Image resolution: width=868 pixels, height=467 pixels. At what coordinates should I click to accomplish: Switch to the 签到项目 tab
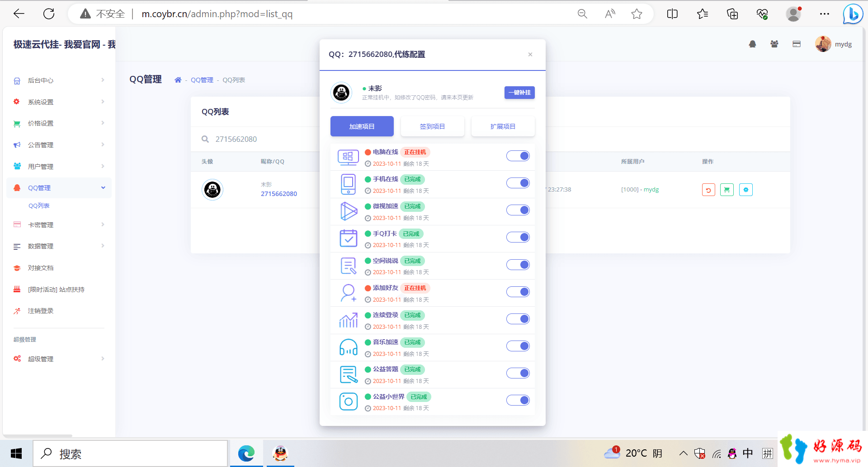pos(432,126)
